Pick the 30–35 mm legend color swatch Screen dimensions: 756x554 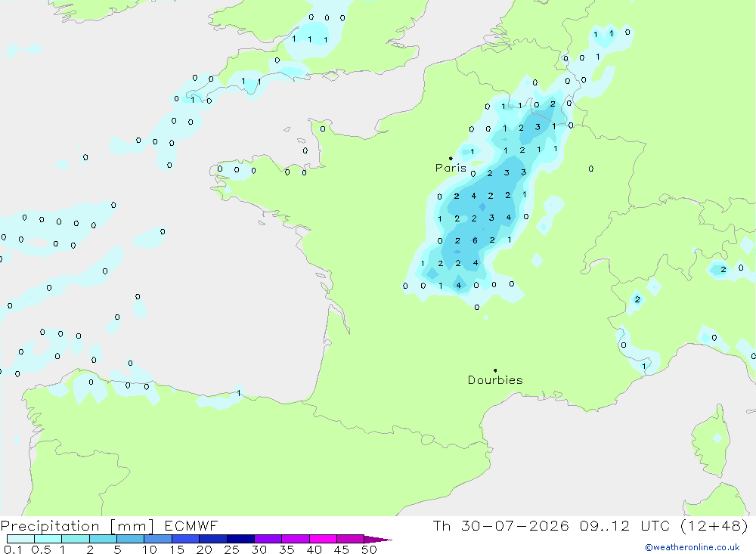tap(268, 539)
